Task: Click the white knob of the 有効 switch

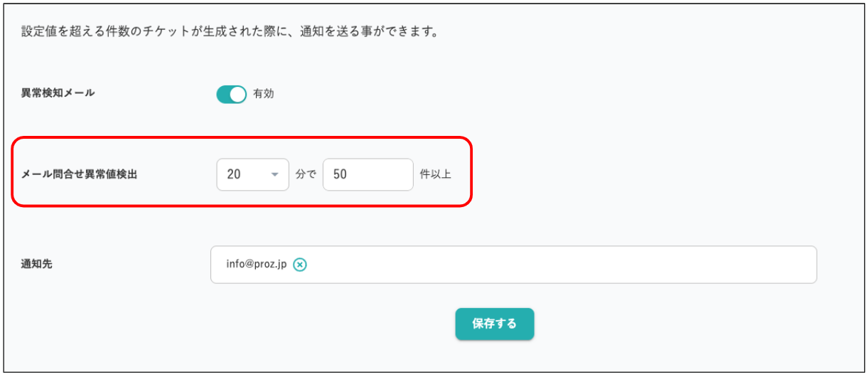Action: (238, 94)
